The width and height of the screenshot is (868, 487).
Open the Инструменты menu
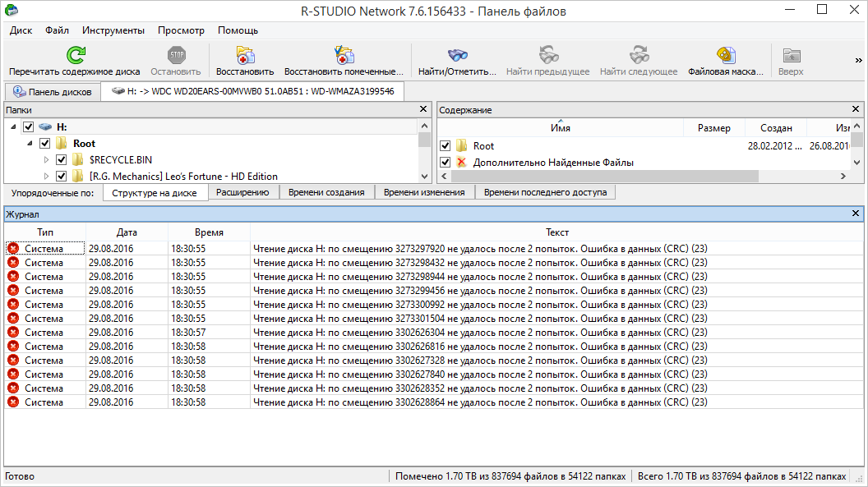pyautogui.click(x=113, y=30)
